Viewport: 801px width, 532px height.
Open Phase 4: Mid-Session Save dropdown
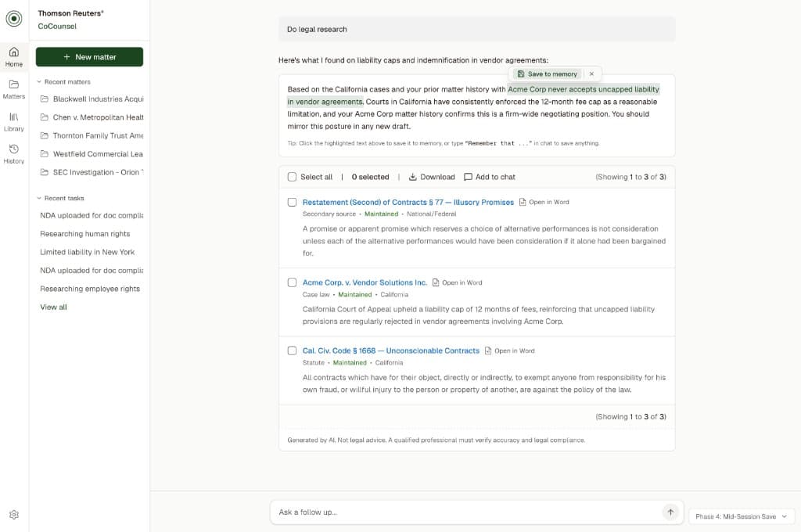click(741, 516)
